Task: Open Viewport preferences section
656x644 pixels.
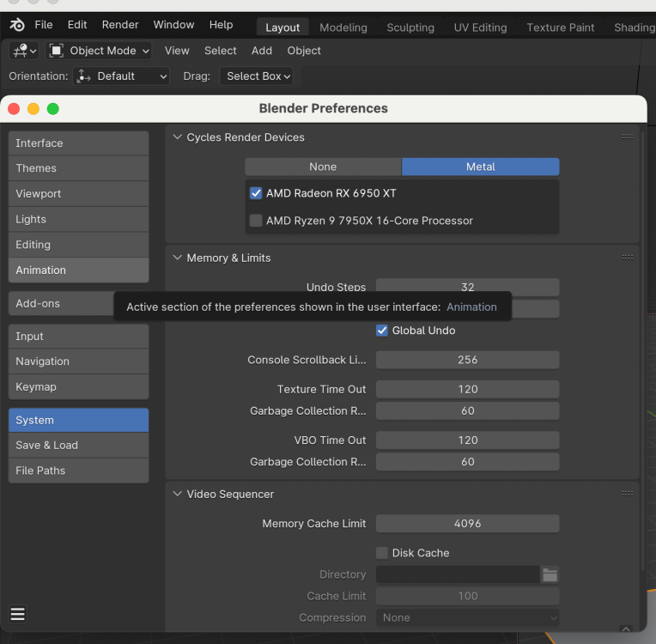Action: pyautogui.click(x=79, y=194)
